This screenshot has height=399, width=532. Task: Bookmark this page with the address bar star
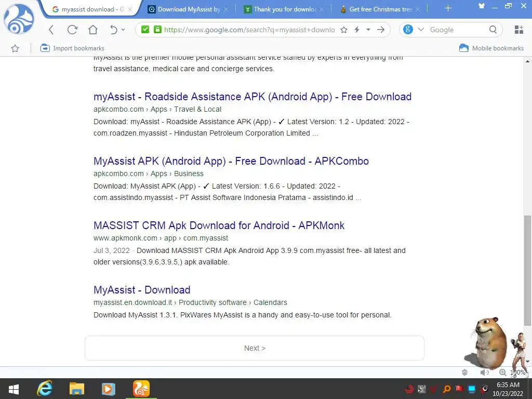click(x=344, y=30)
